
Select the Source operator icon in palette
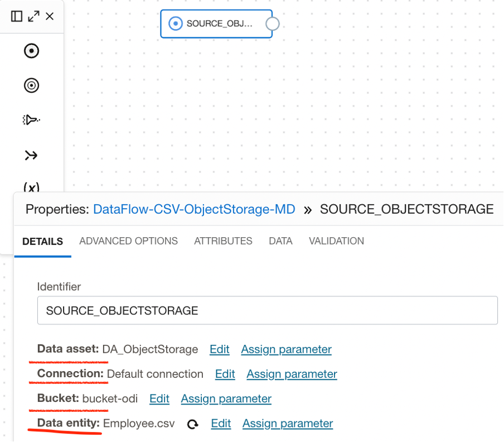[31, 51]
